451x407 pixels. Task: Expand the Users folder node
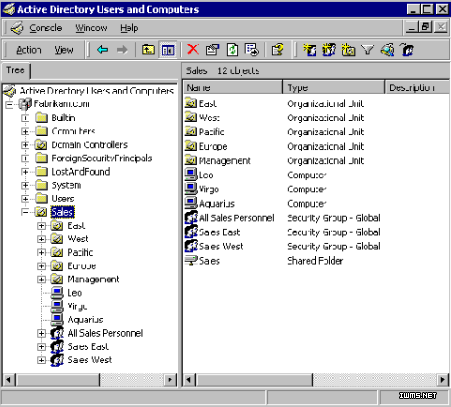coord(25,199)
